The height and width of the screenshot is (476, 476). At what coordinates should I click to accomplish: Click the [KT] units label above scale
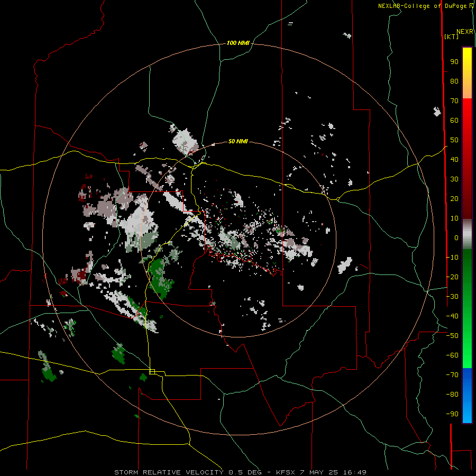tap(452, 36)
